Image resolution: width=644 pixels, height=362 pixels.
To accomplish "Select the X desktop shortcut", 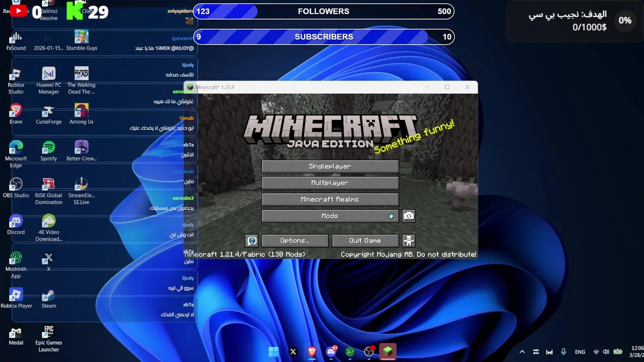I will point(49,262).
